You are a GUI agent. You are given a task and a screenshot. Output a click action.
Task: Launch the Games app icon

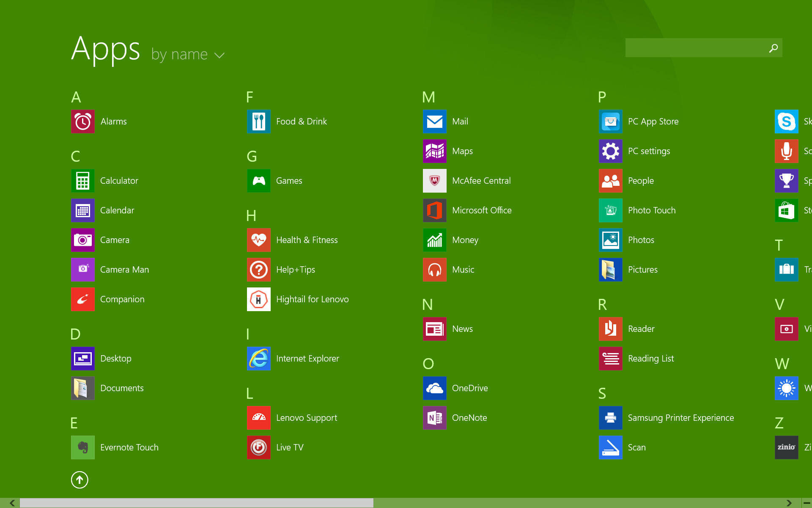[x=258, y=181]
